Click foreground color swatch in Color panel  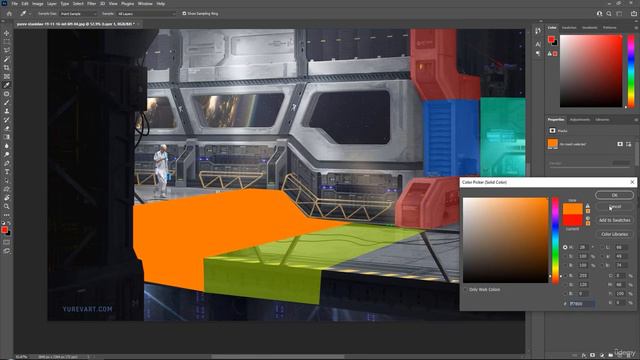[x=551, y=39]
